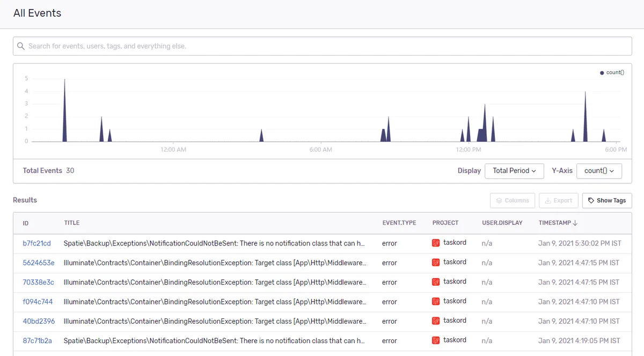Click the Columns stack icon
644x356 pixels.
pos(499,201)
